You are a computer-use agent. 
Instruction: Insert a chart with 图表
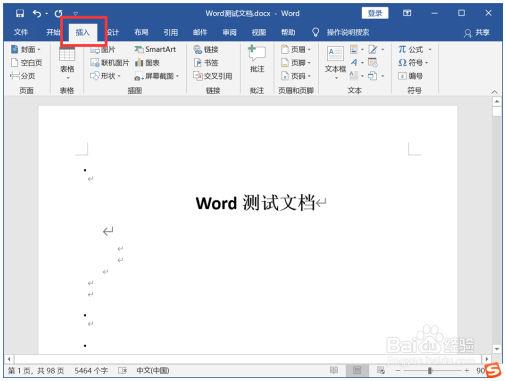147,63
